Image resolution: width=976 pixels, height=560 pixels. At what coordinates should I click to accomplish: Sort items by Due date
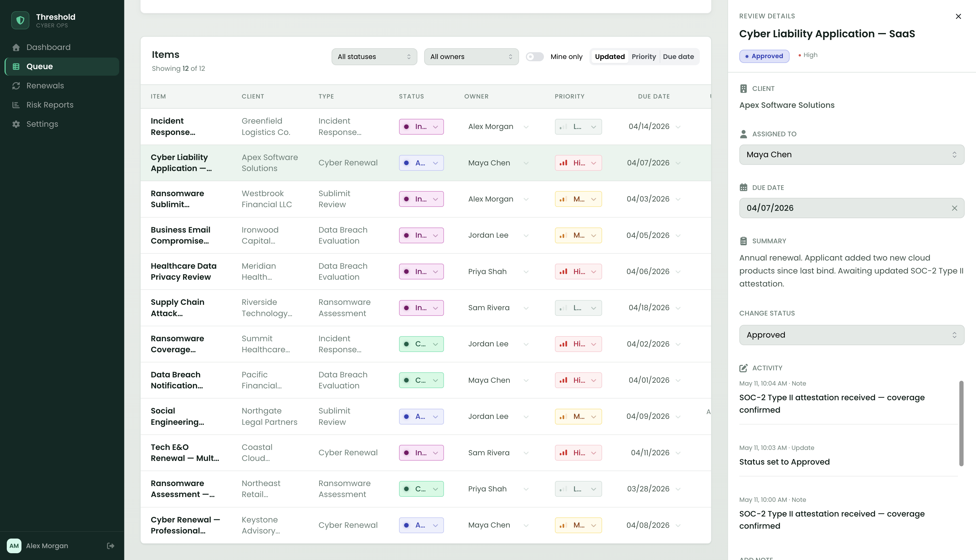point(678,56)
